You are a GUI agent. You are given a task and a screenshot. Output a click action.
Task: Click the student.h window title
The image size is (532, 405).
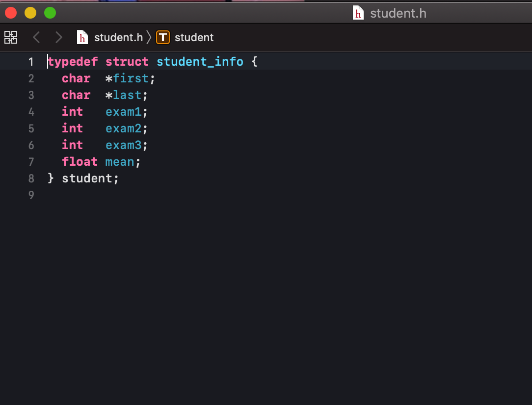coord(399,13)
